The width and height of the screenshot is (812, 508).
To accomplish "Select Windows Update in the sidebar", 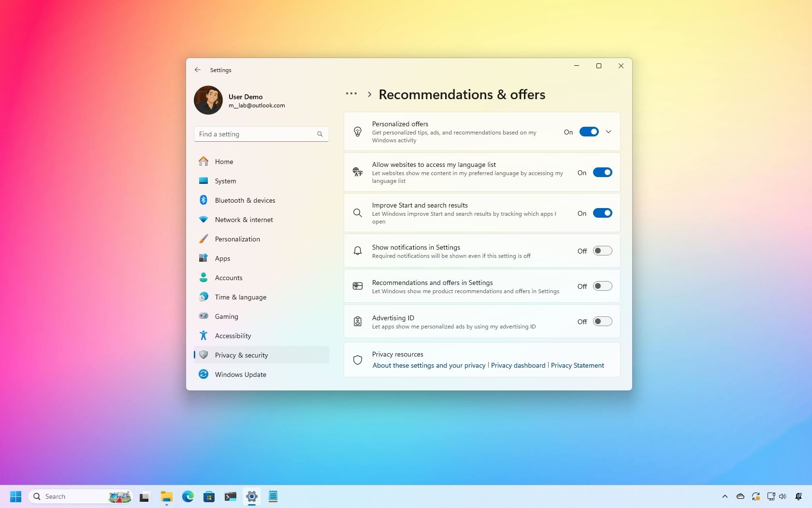I will tap(240, 374).
